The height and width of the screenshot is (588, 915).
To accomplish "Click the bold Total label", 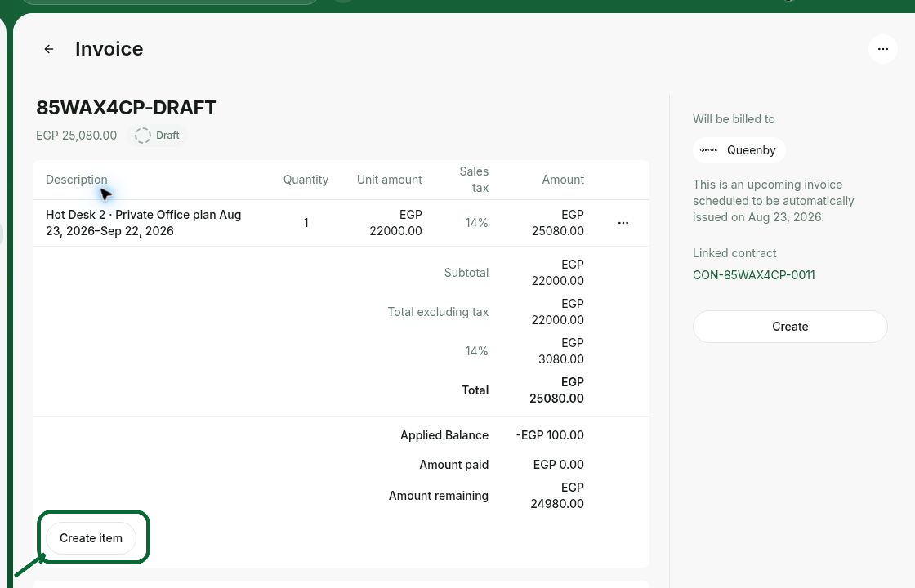I will coord(475,390).
